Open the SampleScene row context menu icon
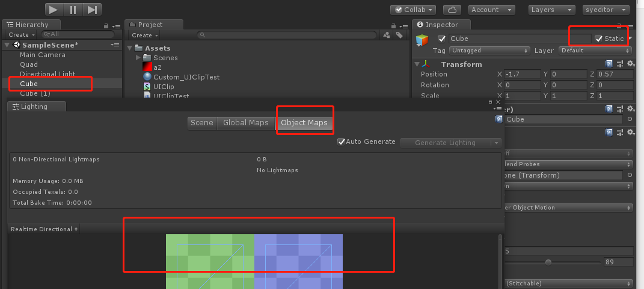The width and height of the screenshot is (644, 289). tap(115, 45)
